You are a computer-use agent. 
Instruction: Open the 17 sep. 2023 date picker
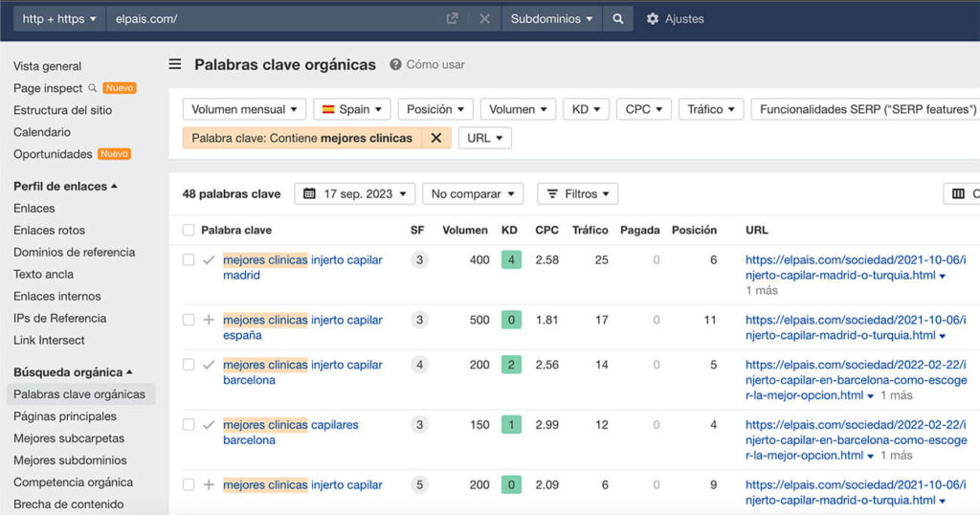355,193
